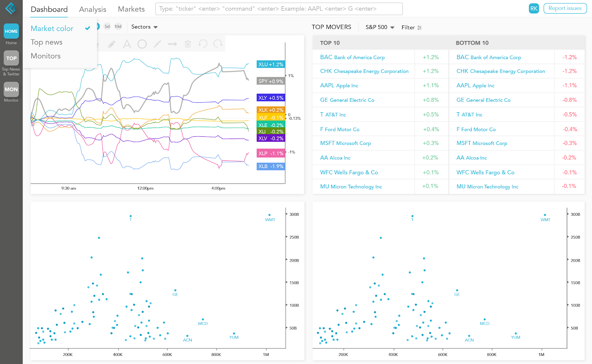Open BAC Bank of America in Top 10
Image resolution: width=592 pixels, height=364 pixels.
pyautogui.click(x=352, y=57)
